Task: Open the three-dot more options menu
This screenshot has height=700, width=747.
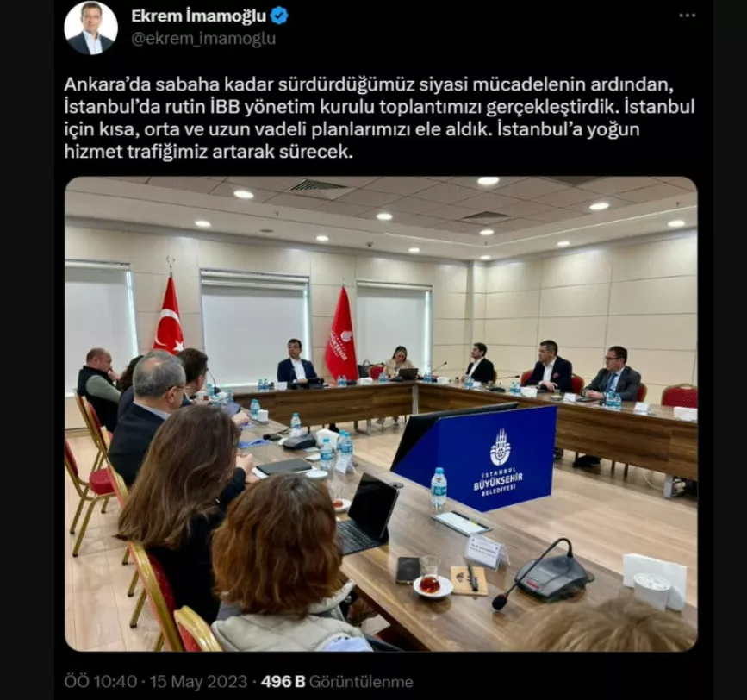Action: (x=687, y=16)
